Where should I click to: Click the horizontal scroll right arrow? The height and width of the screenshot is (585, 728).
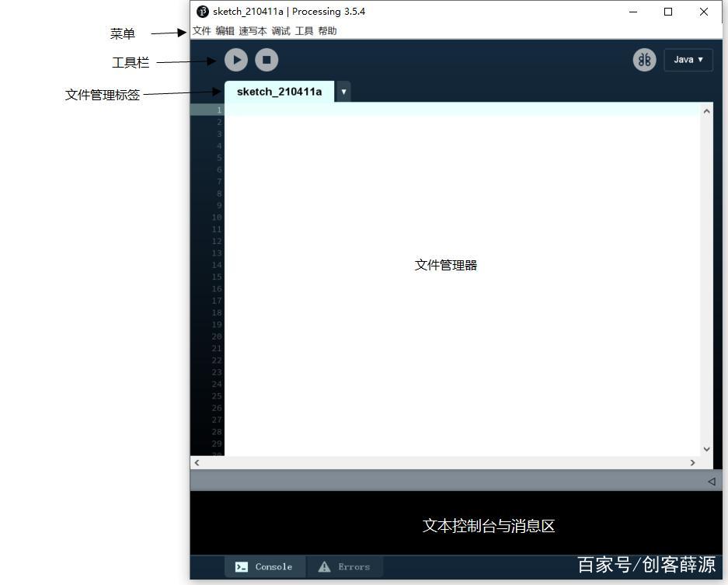point(693,462)
